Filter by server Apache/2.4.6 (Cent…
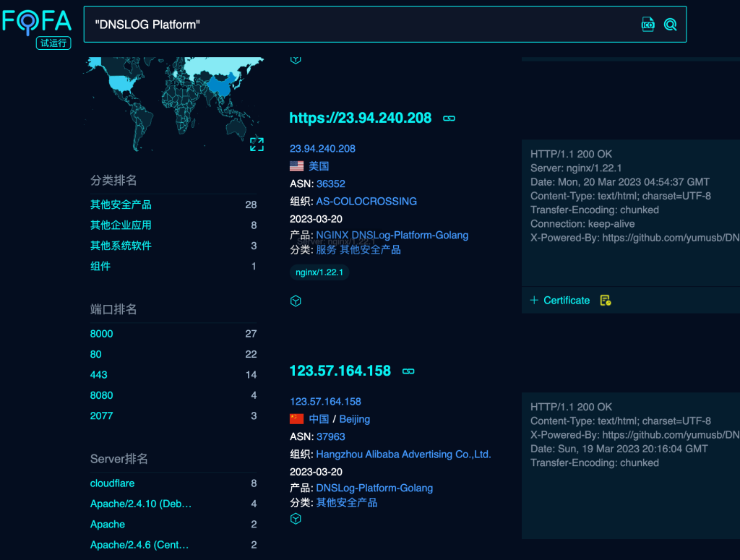 pos(139,545)
